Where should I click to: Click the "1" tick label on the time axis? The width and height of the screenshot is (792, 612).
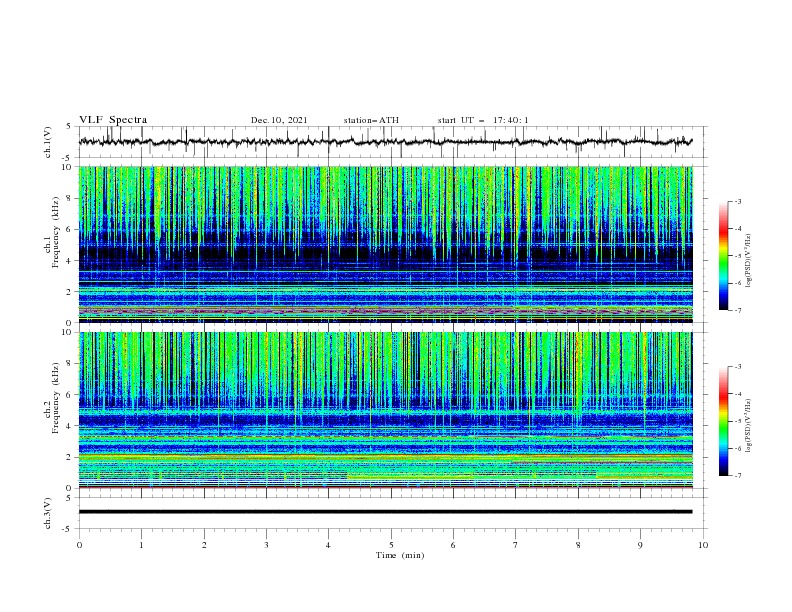[141, 545]
